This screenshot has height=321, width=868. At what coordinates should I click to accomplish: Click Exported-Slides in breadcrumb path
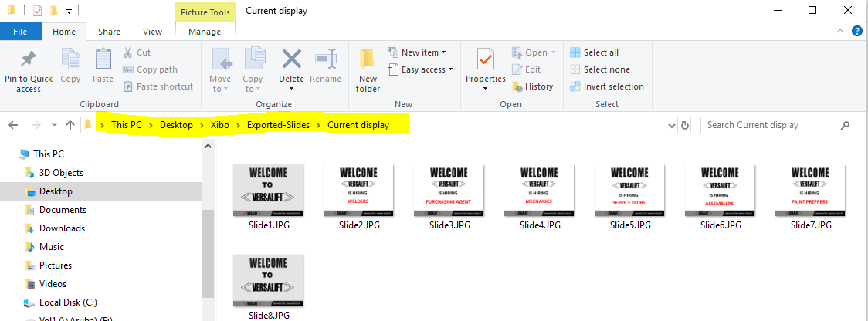[279, 125]
